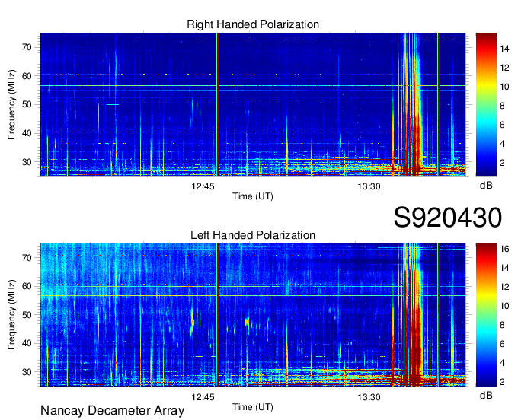Viewport: 518px width, 420px height.
Task: Click the "13:30" tick under the left-handed plot
Action: [369, 397]
